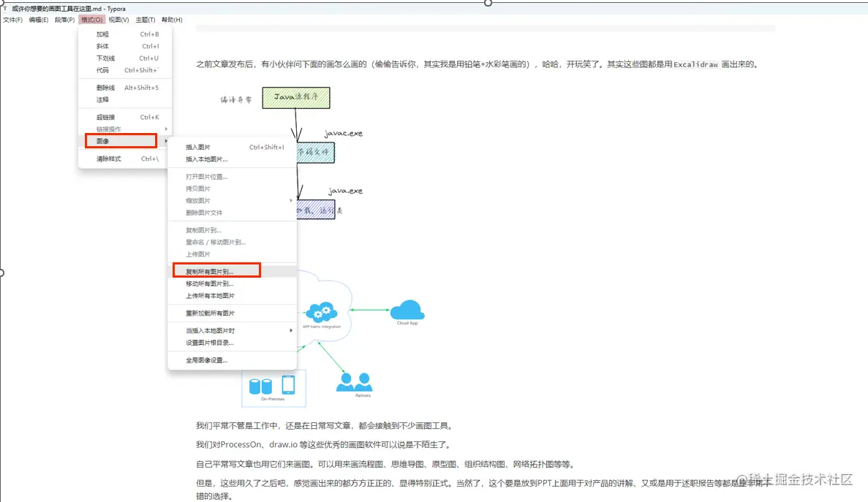Screen dimensions: 868x502
Task: Select 插入图片 in the image submenu
Action: click(x=233, y=147)
